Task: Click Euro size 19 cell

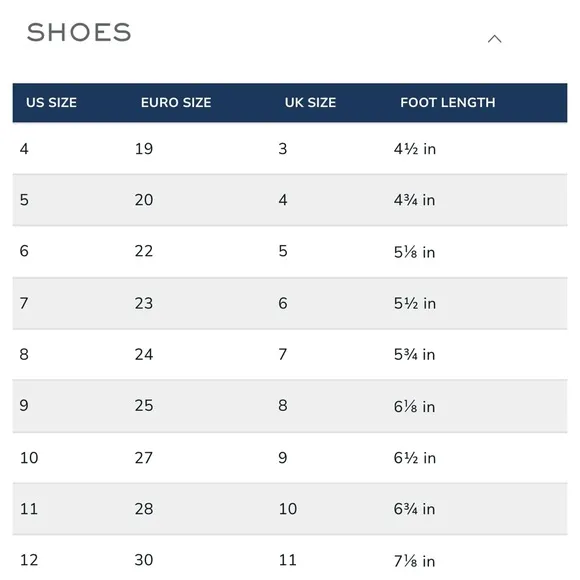Action: tap(144, 149)
